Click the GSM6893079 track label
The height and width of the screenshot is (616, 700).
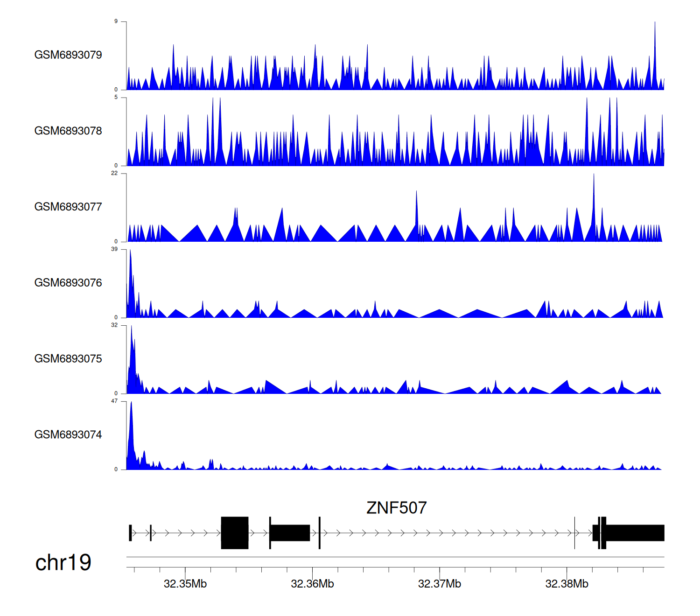point(68,55)
